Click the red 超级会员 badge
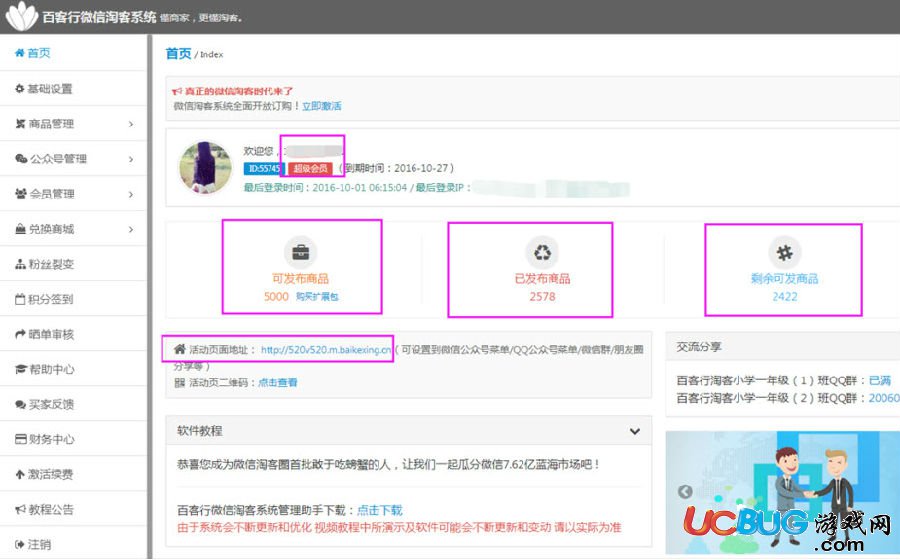 [x=311, y=168]
